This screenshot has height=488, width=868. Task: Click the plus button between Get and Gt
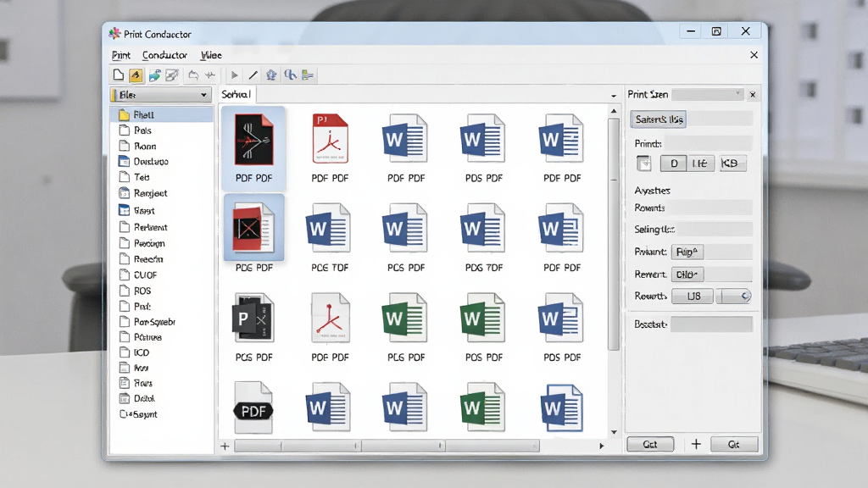[x=696, y=444]
